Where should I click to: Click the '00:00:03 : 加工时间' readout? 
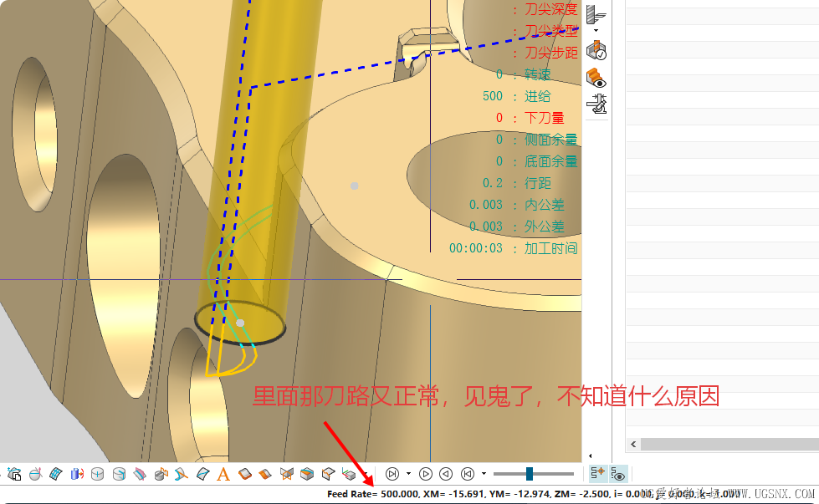[x=514, y=248]
